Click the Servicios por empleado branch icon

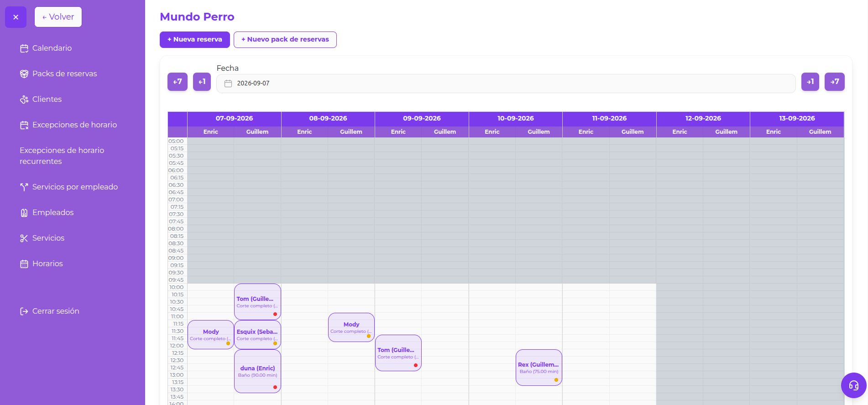(24, 187)
